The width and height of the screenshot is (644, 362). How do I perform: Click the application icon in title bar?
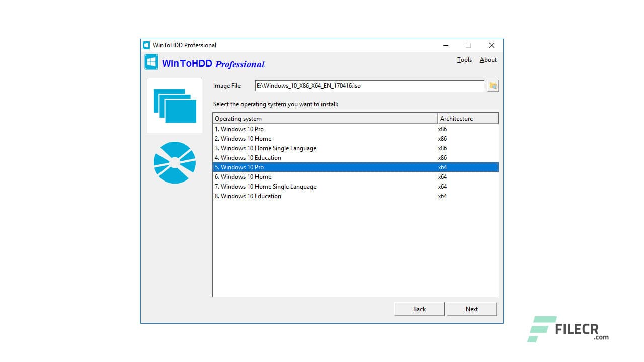tap(146, 45)
